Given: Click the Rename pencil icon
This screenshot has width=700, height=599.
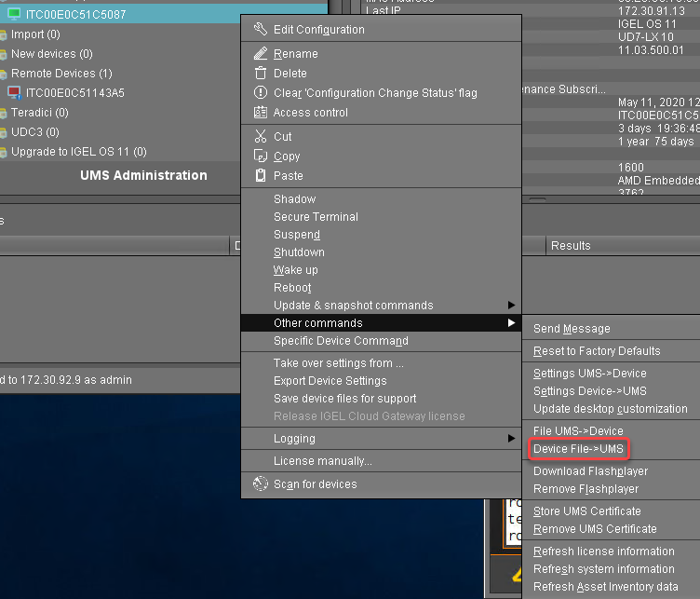Looking at the screenshot, I should click(260, 54).
